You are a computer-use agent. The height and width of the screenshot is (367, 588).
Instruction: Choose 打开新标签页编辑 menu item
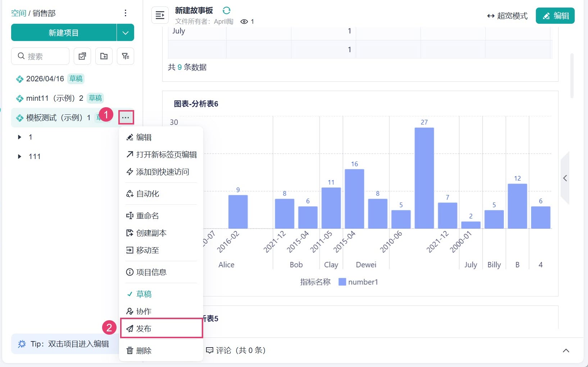coord(161,154)
